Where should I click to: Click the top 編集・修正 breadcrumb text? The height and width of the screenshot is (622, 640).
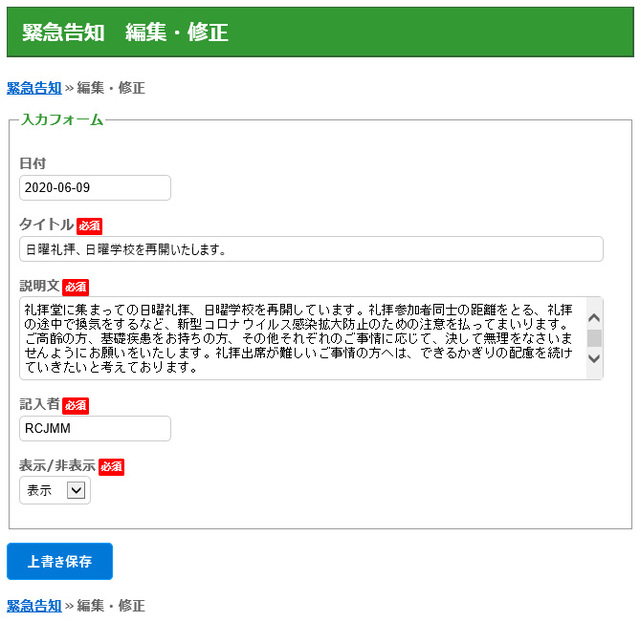[x=111, y=88]
